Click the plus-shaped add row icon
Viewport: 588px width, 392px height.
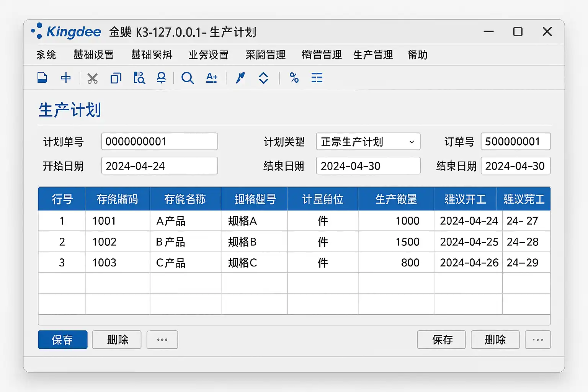[x=66, y=78]
